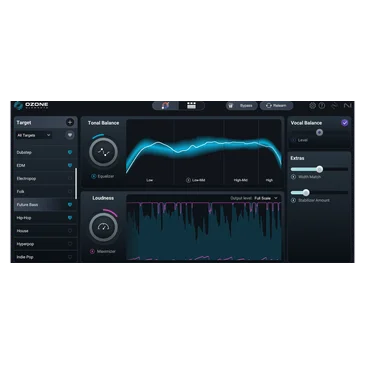Filter targets by favorites heart button
This screenshot has width=365, height=365.
(x=70, y=135)
